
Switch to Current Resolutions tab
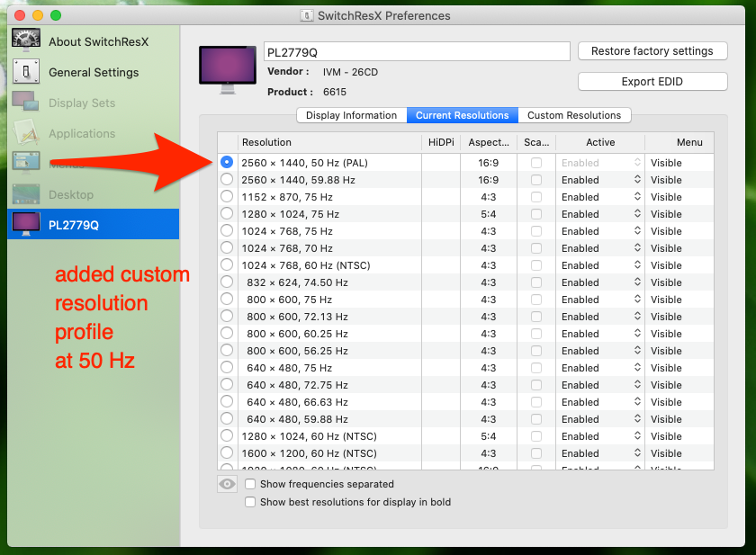(463, 115)
